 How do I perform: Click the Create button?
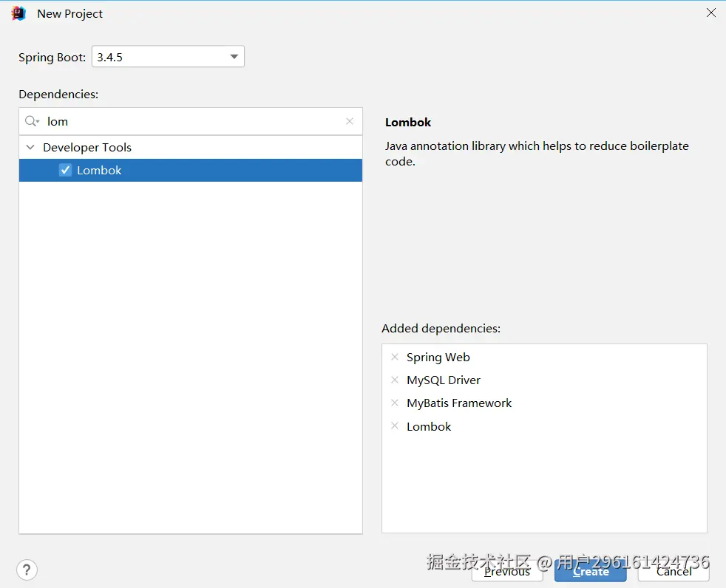[x=591, y=572]
